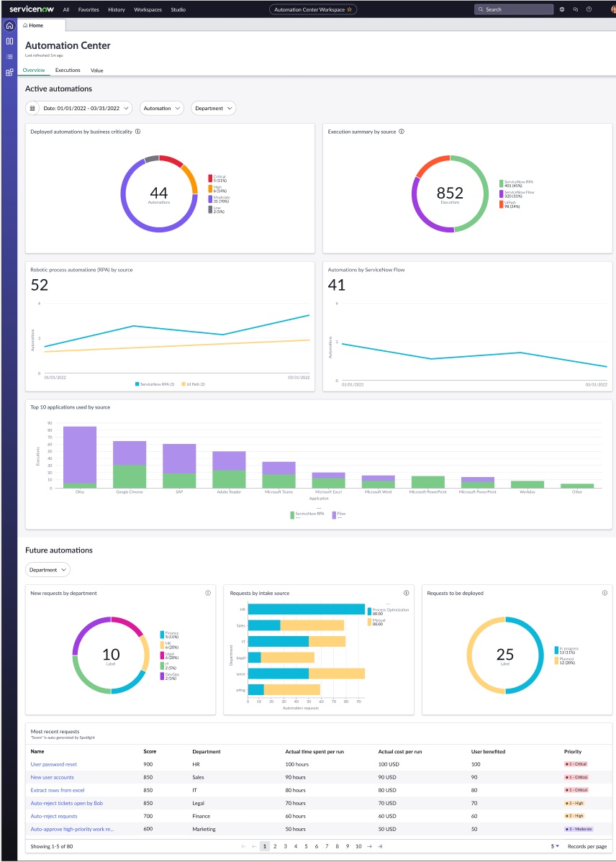Image resolution: width=616 pixels, height=862 pixels.
Task: Switch to the Value tab
Action: tap(97, 71)
